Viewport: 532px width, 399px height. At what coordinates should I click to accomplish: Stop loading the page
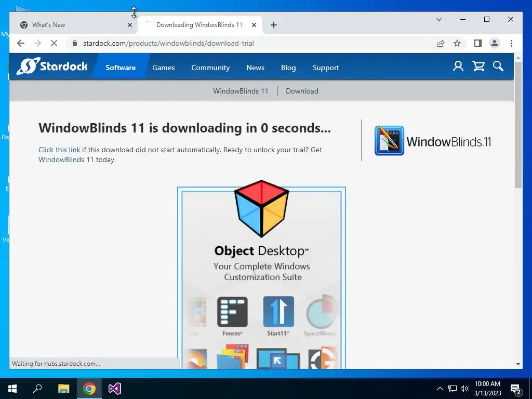point(54,44)
